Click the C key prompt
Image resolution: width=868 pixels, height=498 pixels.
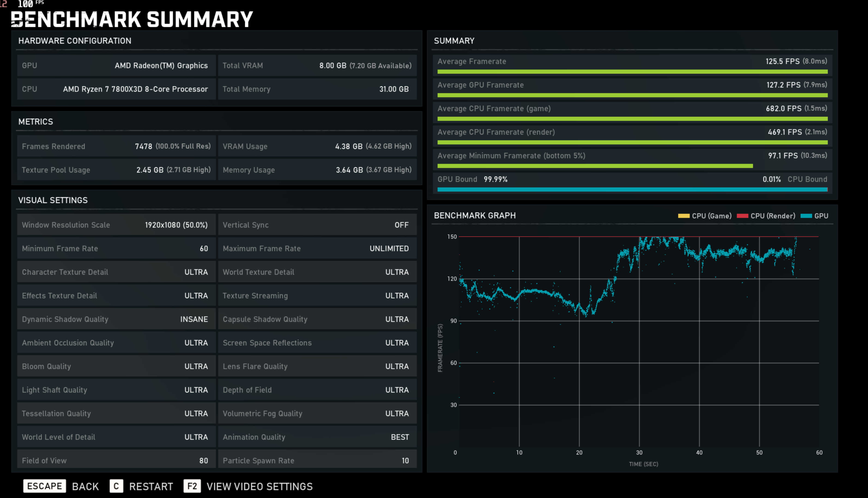pyautogui.click(x=116, y=486)
